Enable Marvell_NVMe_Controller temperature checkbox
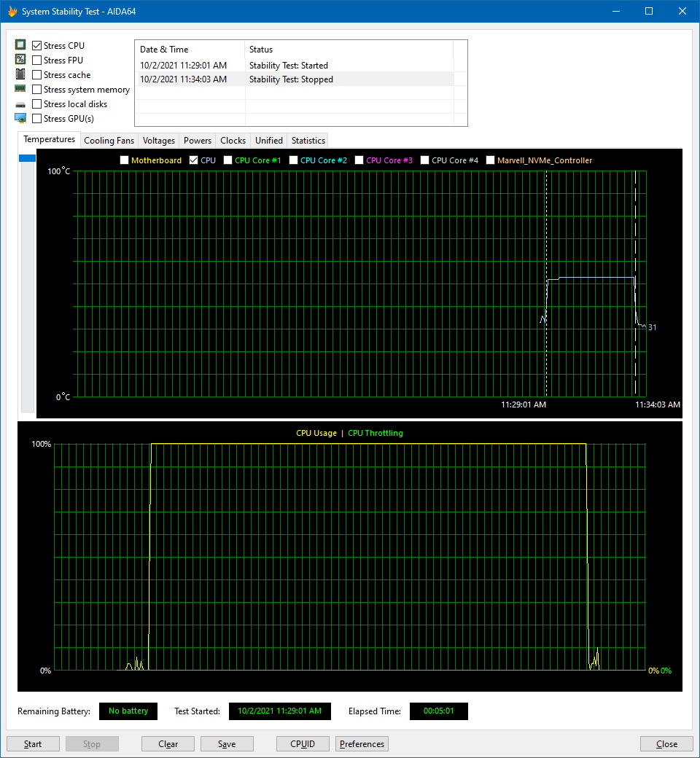This screenshot has height=758, width=700. point(491,160)
